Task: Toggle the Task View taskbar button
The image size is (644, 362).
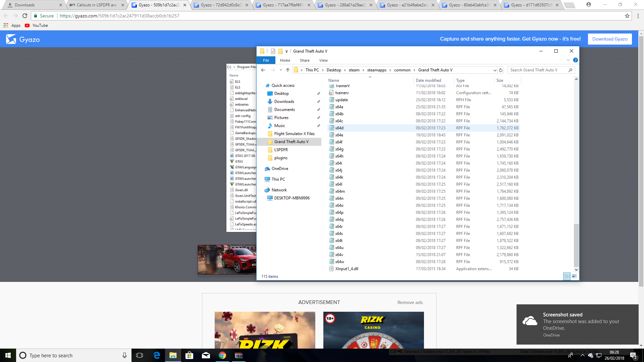Action: pyautogui.click(x=140, y=355)
